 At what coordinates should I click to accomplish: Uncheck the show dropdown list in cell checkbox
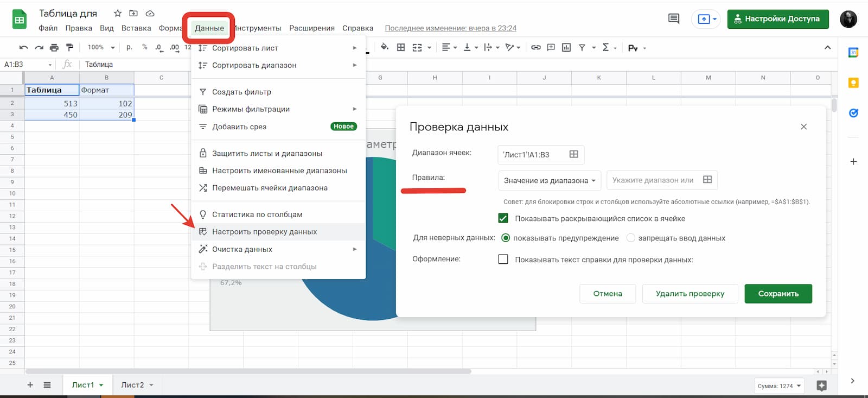(503, 218)
